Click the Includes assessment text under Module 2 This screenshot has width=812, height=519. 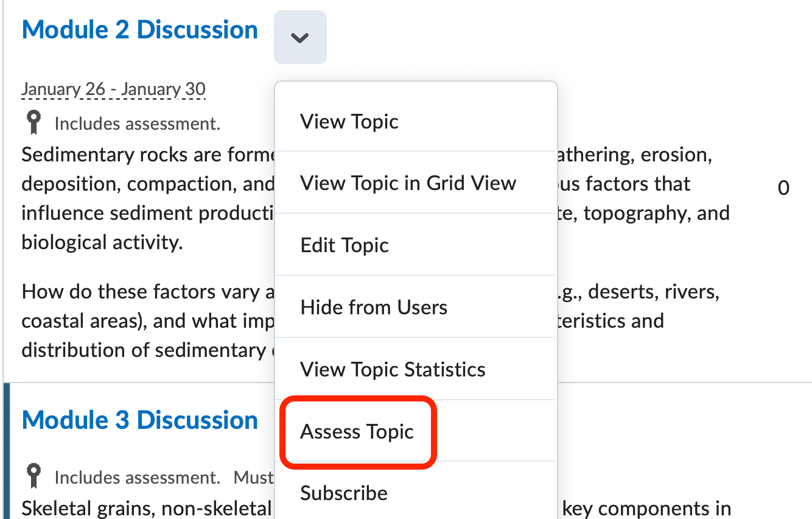136,124
